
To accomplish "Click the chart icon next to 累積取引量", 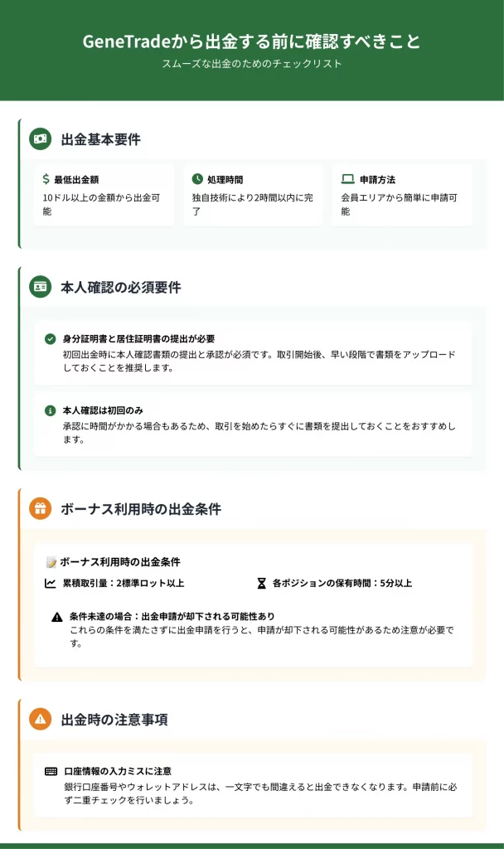I will tap(51, 583).
